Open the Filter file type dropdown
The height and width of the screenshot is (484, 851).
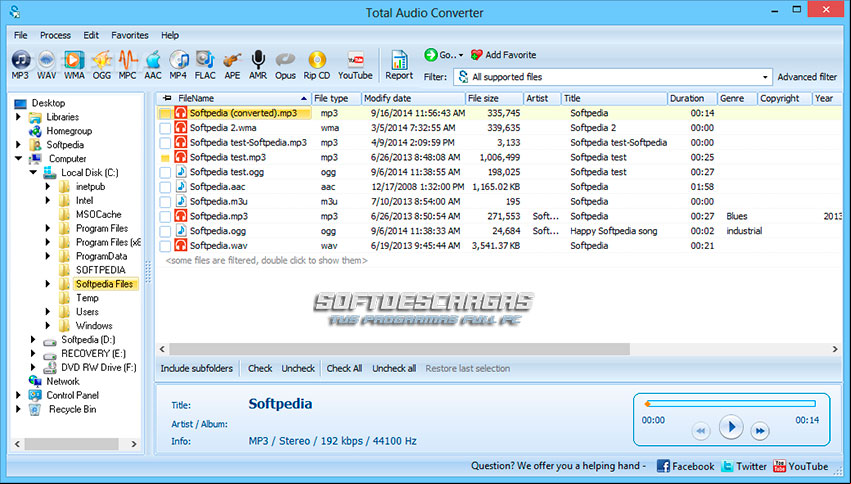(765, 77)
